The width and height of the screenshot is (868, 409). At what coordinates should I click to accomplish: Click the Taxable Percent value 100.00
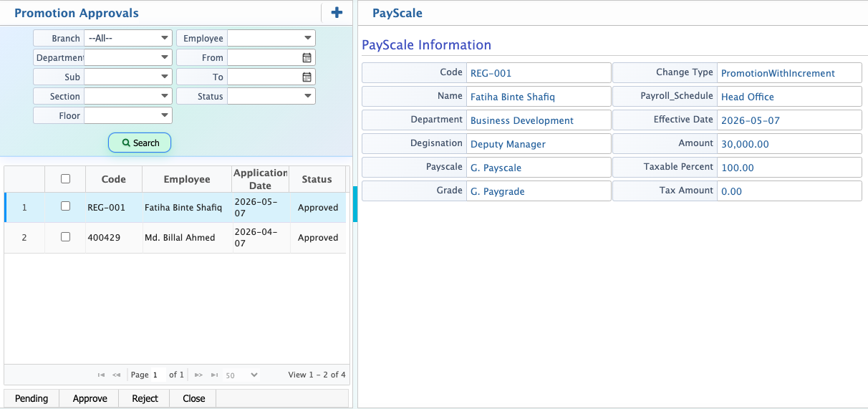pos(738,168)
